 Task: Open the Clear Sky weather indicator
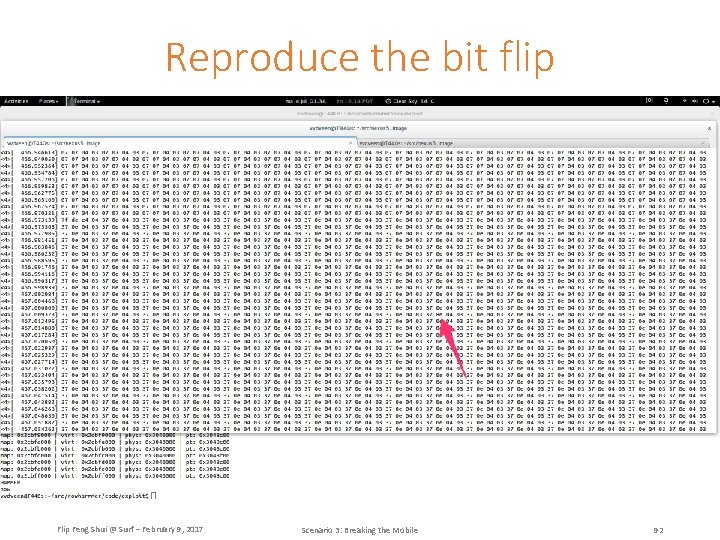pos(409,101)
